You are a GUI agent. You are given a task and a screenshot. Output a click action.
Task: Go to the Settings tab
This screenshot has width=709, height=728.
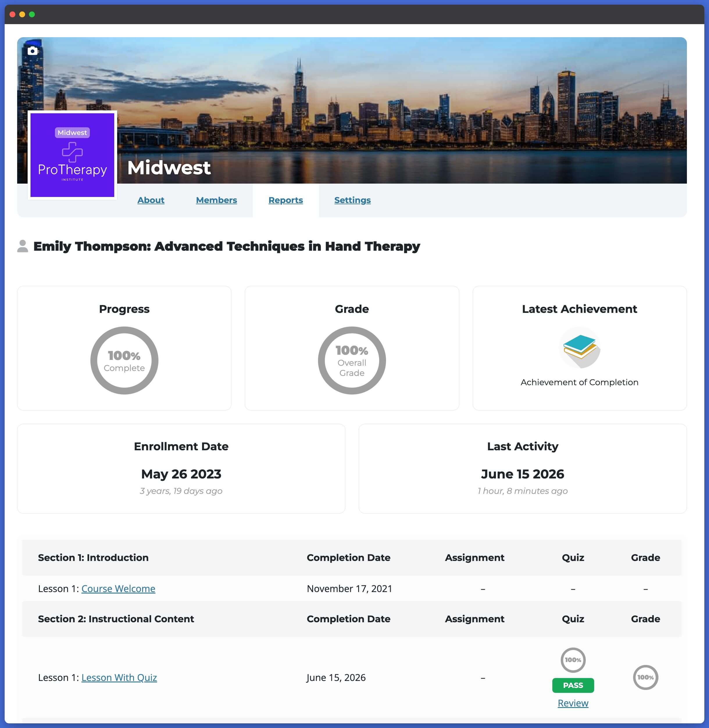click(352, 200)
